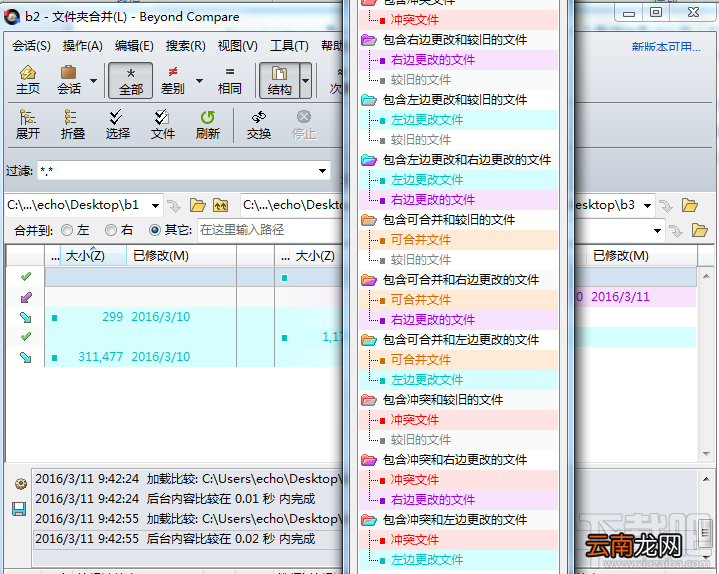The width and height of the screenshot is (719, 574).
Task: Select 包含可合并和较旧的文件 legend folder
Action: (x=449, y=220)
